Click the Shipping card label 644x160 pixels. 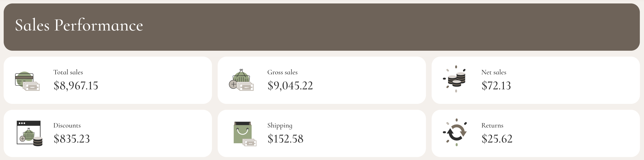pos(280,125)
